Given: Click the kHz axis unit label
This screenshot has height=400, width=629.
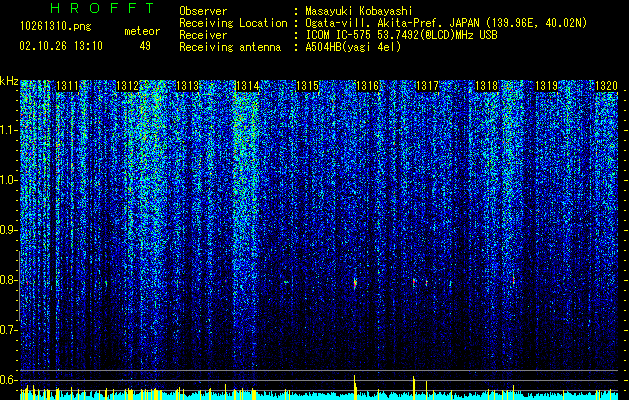Looking at the screenshot, I should [9, 81].
